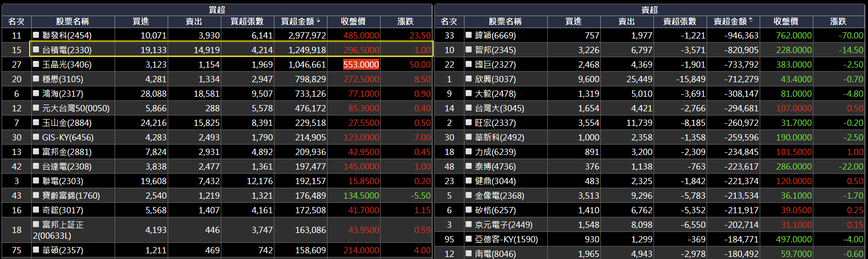The width and height of the screenshot is (868, 259).
Task: Click 股票名稱 header in 賣超 table
Action: tap(506, 21)
